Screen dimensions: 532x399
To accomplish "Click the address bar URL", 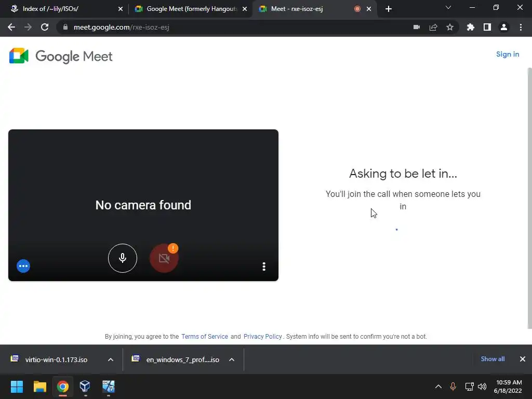I will pyautogui.click(x=122, y=27).
